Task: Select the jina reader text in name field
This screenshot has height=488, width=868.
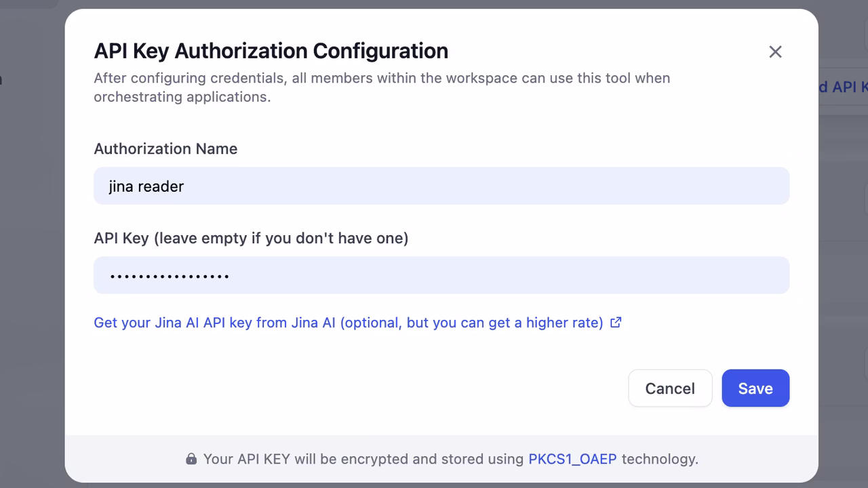Action: [x=146, y=186]
